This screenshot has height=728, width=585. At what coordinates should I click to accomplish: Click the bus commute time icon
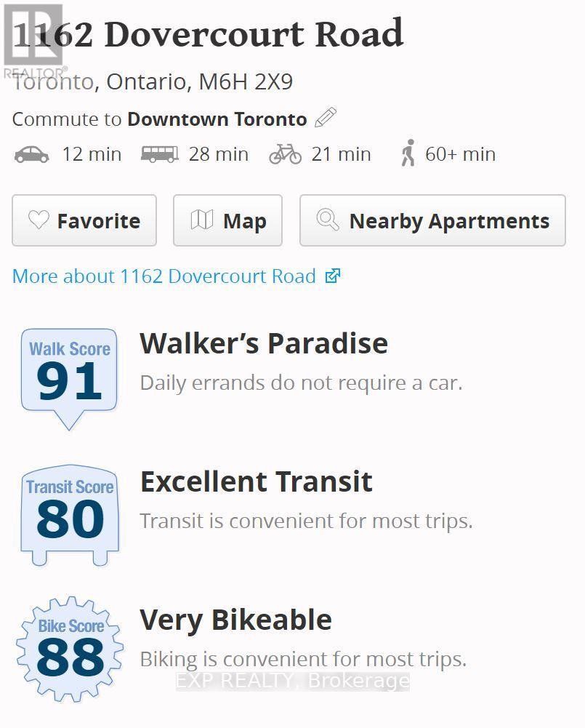point(160,154)
